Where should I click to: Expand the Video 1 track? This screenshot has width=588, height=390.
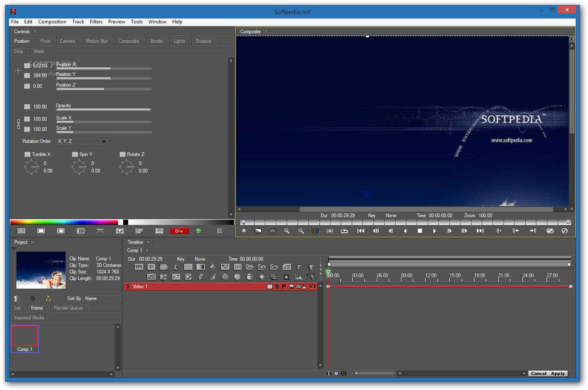[x=128, y=287]
